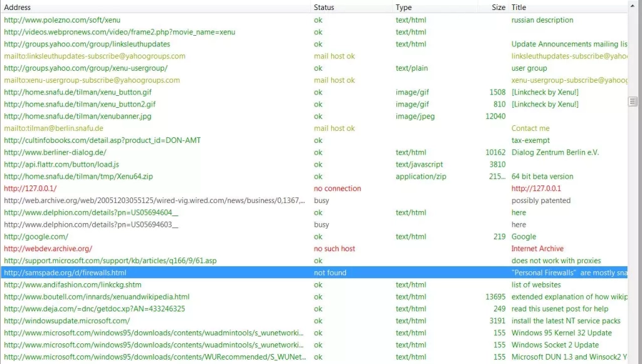Sort by the Status column header
The width and height of the screenshot is (642, 364).
(352, 8)
